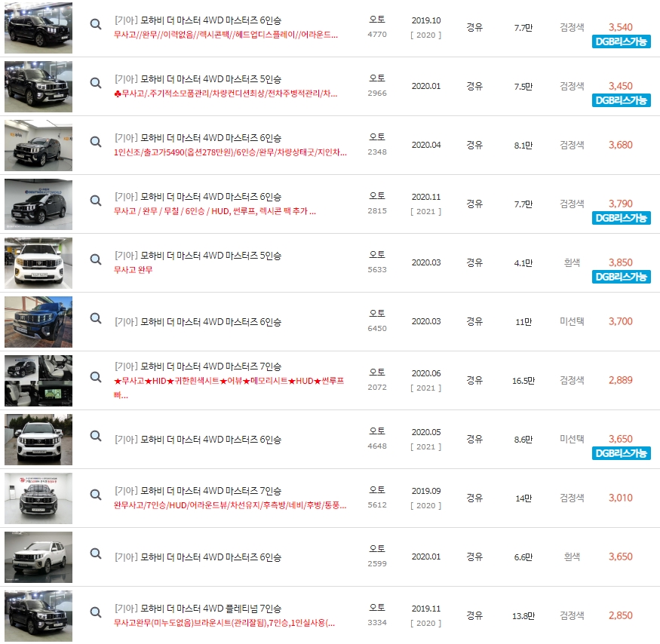Open magnifier preview for 3,850 white car

pyautogui.click(x=96, y=259)
